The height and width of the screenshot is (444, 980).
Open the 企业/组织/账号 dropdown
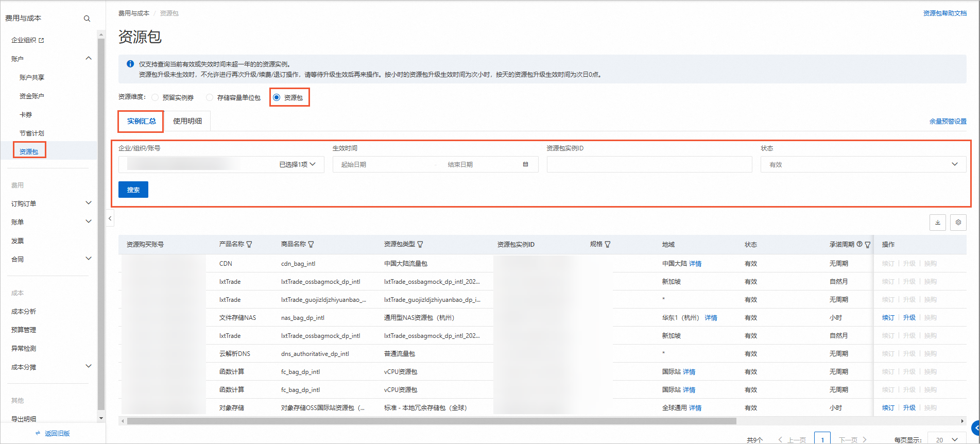pos(221,164)
